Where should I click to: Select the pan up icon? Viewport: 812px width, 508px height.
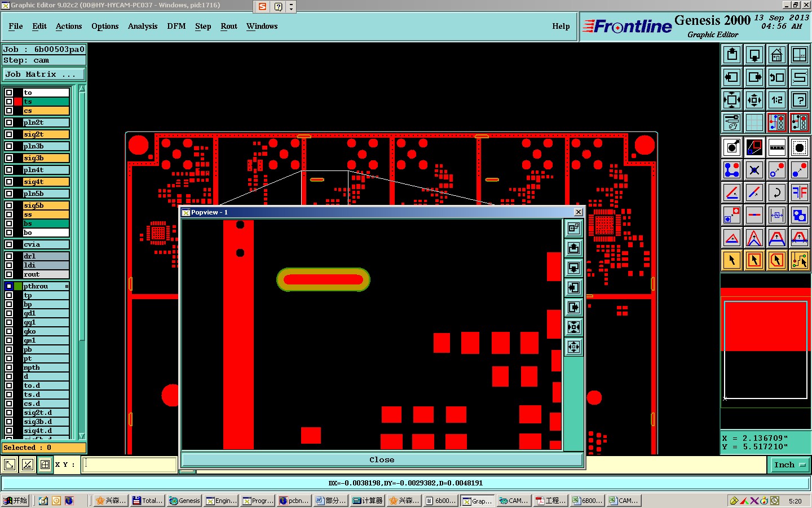732,55
